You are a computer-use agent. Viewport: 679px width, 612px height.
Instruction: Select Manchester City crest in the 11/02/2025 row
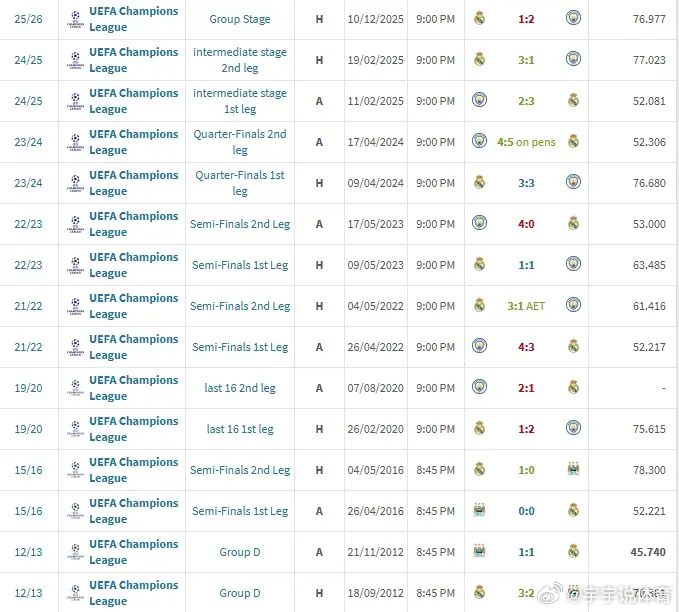click(479, 100)
